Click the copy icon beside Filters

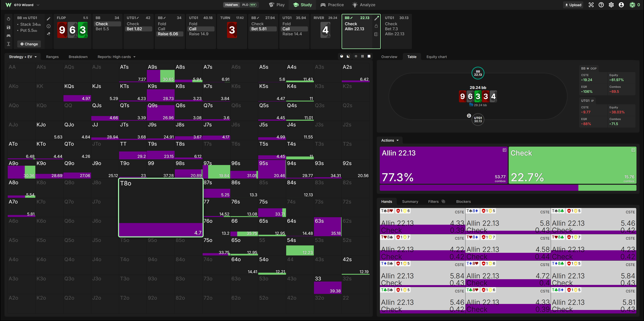coord(443,201)
